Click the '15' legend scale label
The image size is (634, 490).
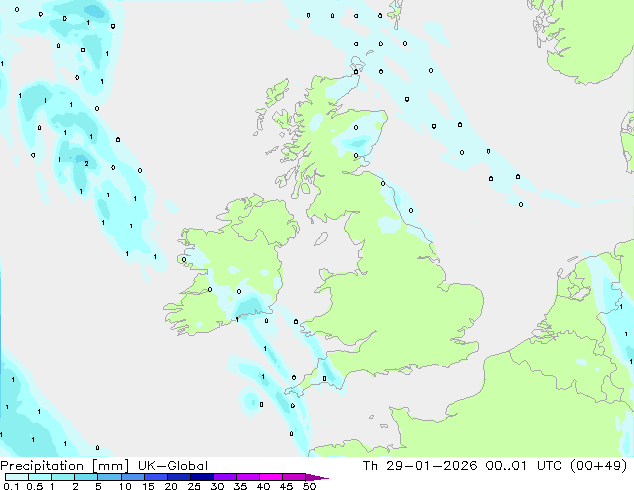[x=148, y=486]
